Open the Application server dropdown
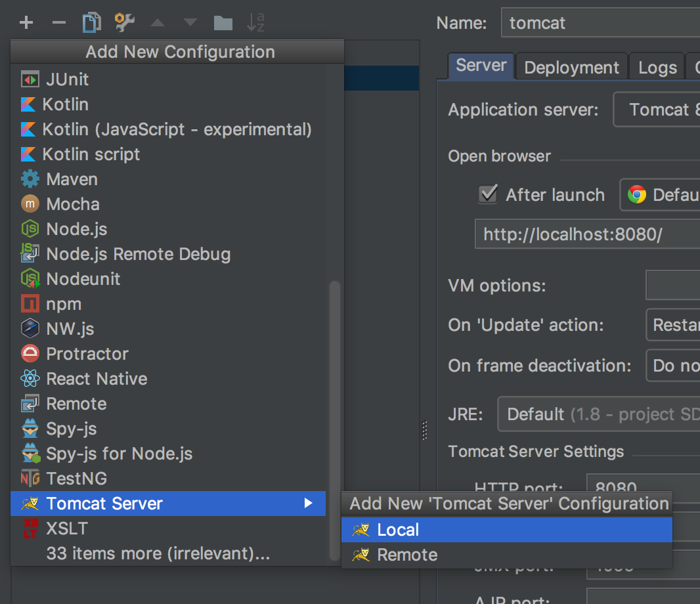 663,109
